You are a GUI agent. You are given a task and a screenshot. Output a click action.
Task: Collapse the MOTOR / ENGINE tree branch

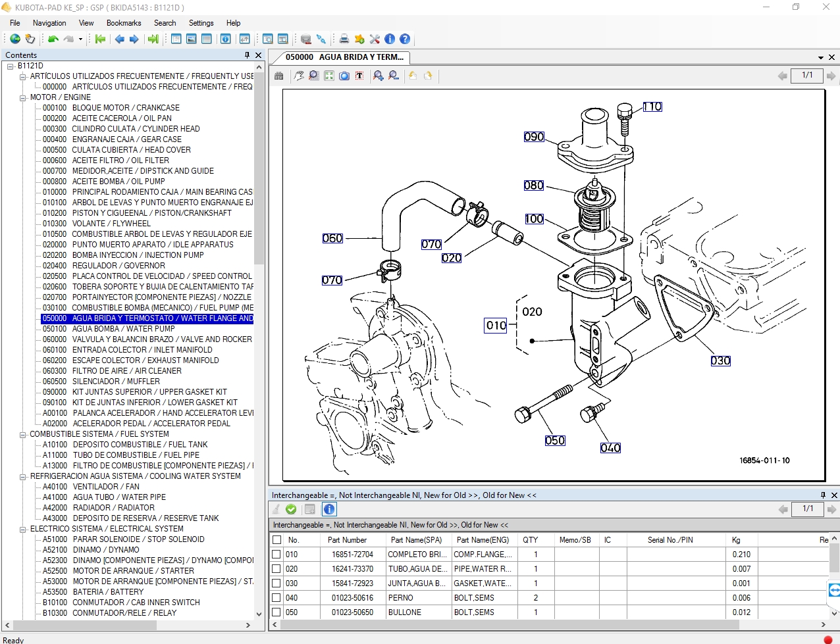(22, 97)
